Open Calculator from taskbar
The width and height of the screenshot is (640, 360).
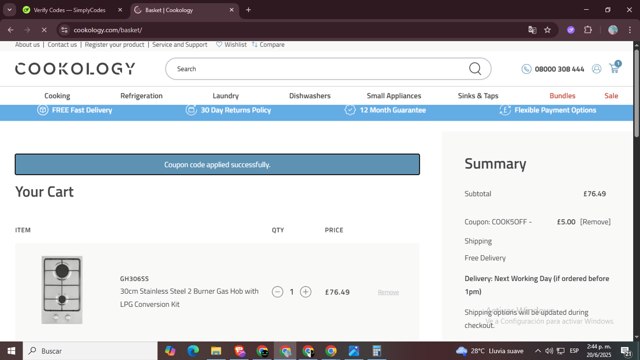376,351
